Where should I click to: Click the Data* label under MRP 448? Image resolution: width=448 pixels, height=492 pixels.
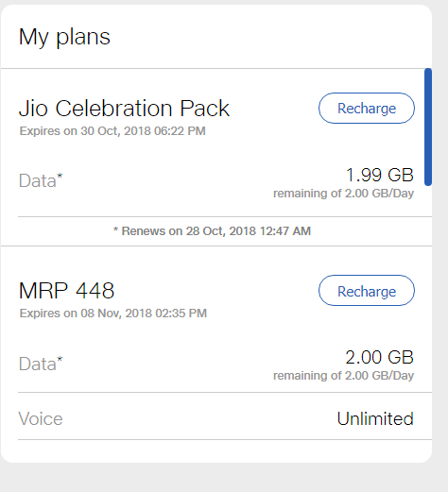point(41,364)
